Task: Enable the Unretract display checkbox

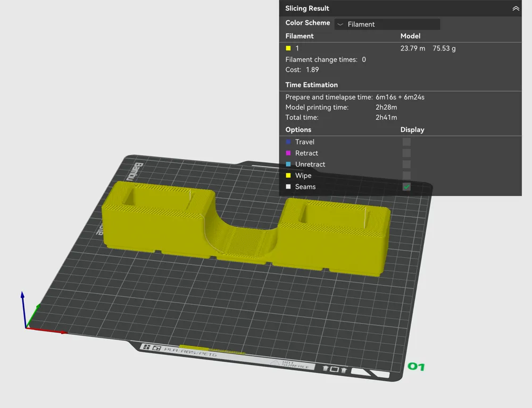Action: 406,164
